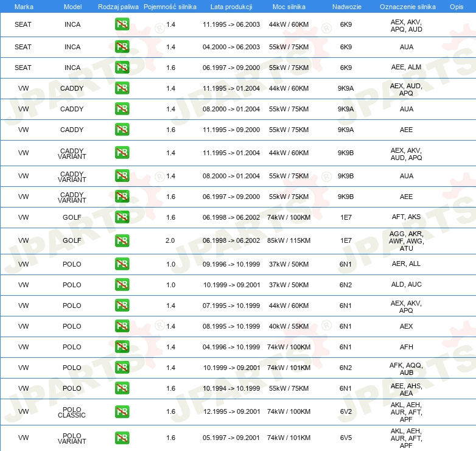Click fuel icon in POLO 07.1995 row
Image resolution: width=476 pixels, height=451 pixels.
pyautogui.click(x=122, y=306)
